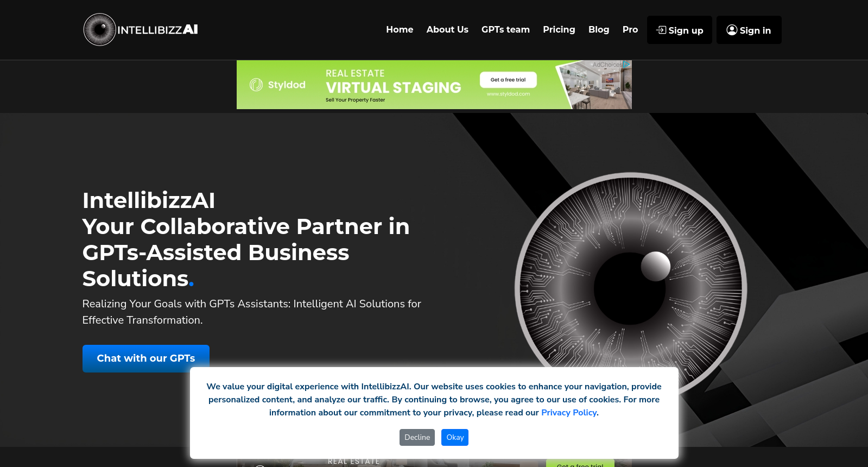Click the Sign in button
The width and height of the screenshot is (868, 467).
click(749, 30)
